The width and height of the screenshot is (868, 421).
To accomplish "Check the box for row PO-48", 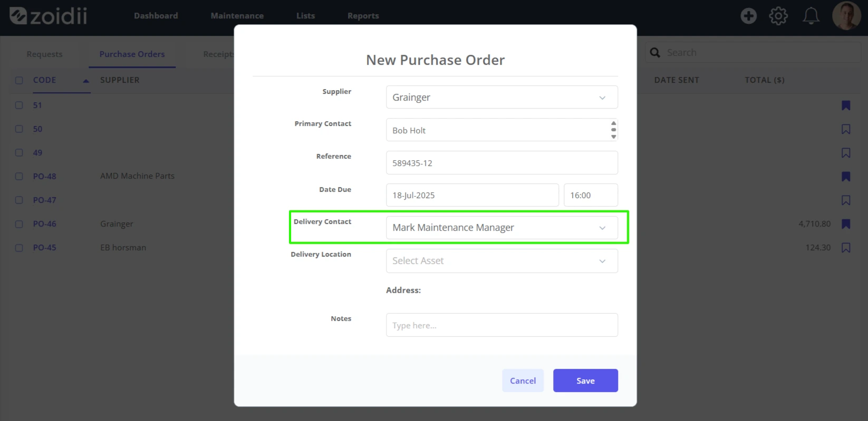I will [19, 177].
